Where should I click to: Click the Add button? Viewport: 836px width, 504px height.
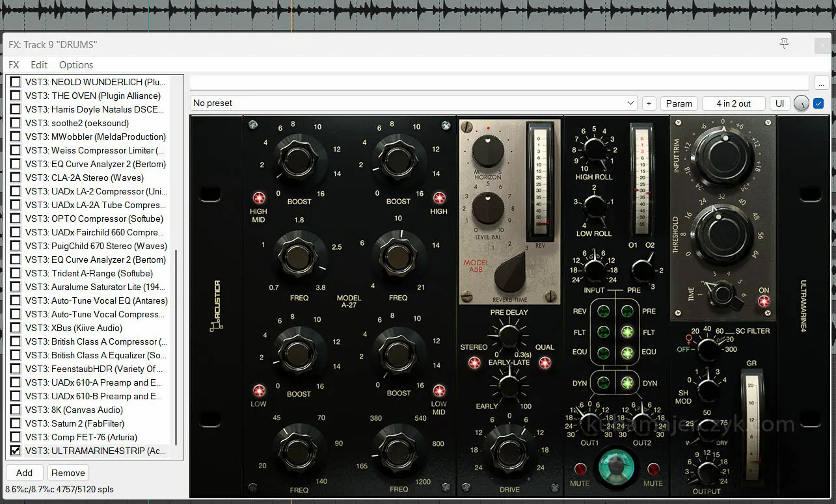click(24, 473)
